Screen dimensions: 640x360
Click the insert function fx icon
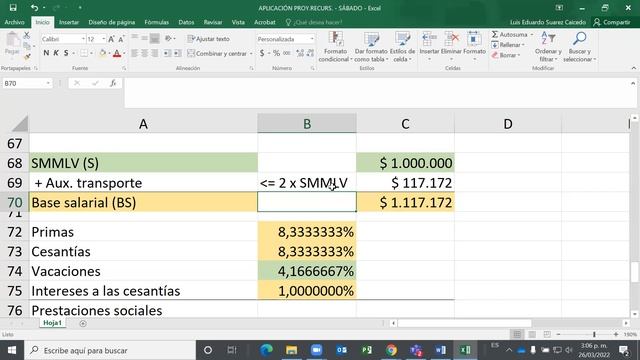click(x=113, y=83)
